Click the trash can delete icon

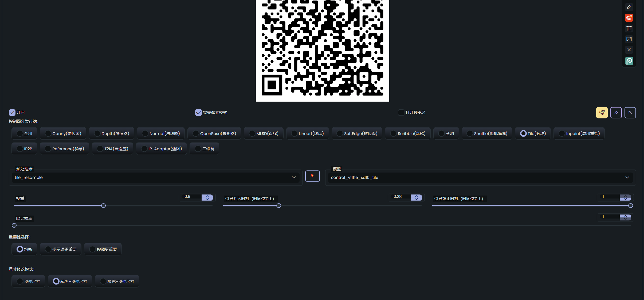[629, 28]
